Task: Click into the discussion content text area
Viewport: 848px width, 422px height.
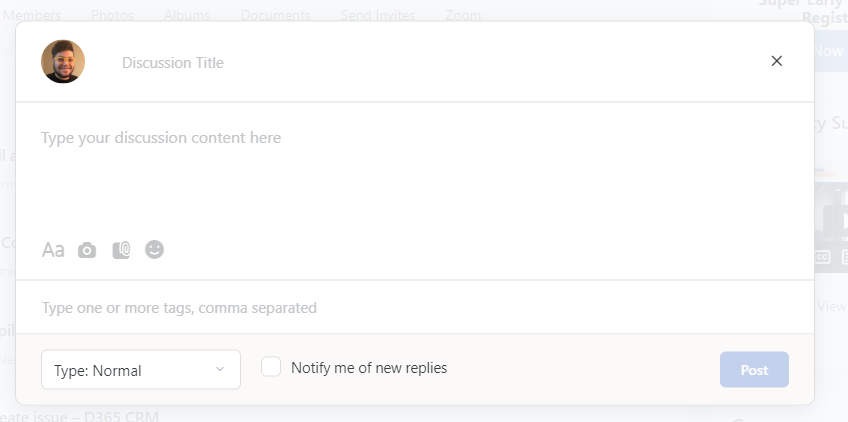Action: pos(415,173)
